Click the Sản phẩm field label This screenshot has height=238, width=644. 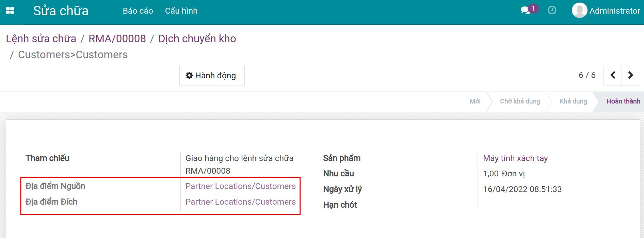(342, 158)
